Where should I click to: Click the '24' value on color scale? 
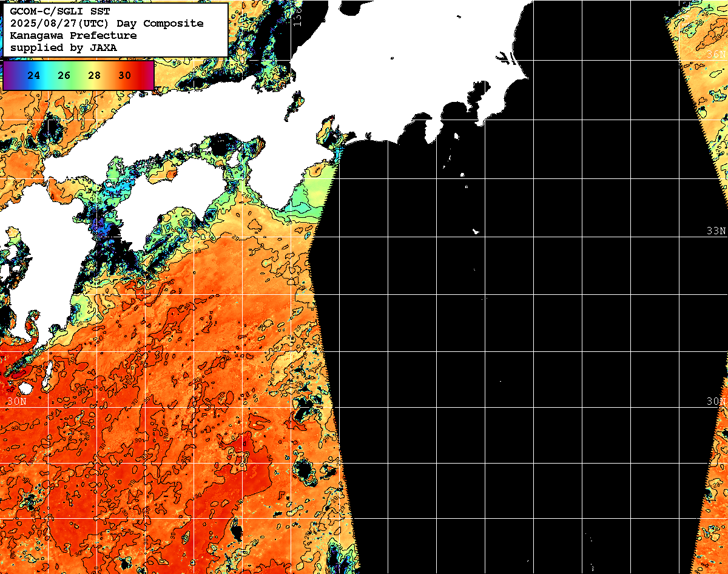[x=34, y=75]
